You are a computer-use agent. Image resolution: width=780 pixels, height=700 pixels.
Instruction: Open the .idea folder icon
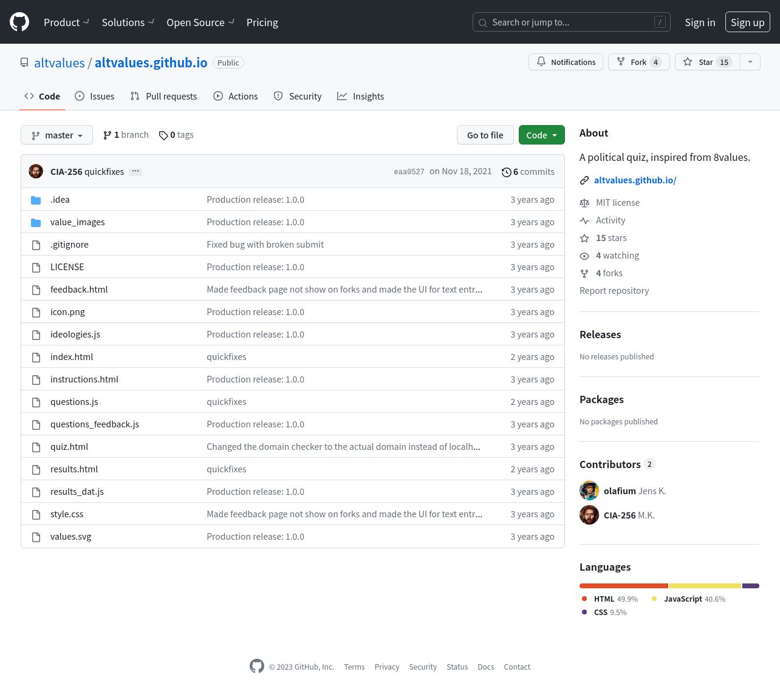[36, 200]
